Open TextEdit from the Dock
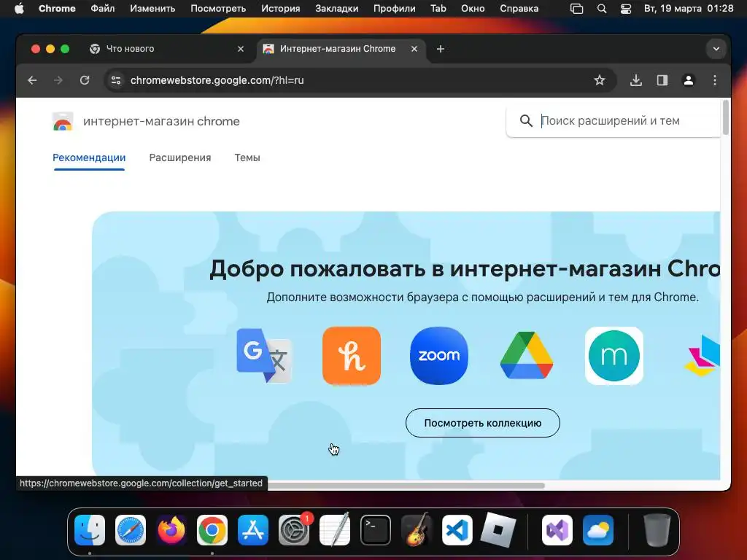 tap(335, 530)
